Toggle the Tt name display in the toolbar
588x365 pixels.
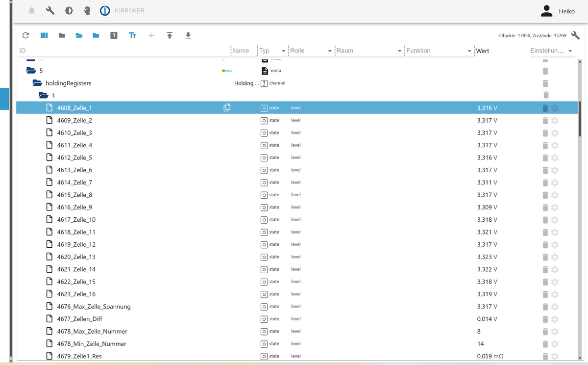[132, 35]
